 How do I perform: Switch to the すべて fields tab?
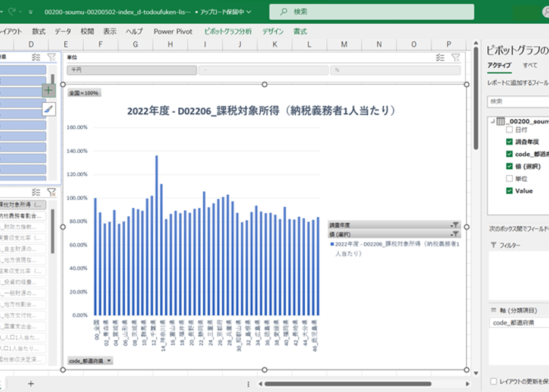coord(530,65)
